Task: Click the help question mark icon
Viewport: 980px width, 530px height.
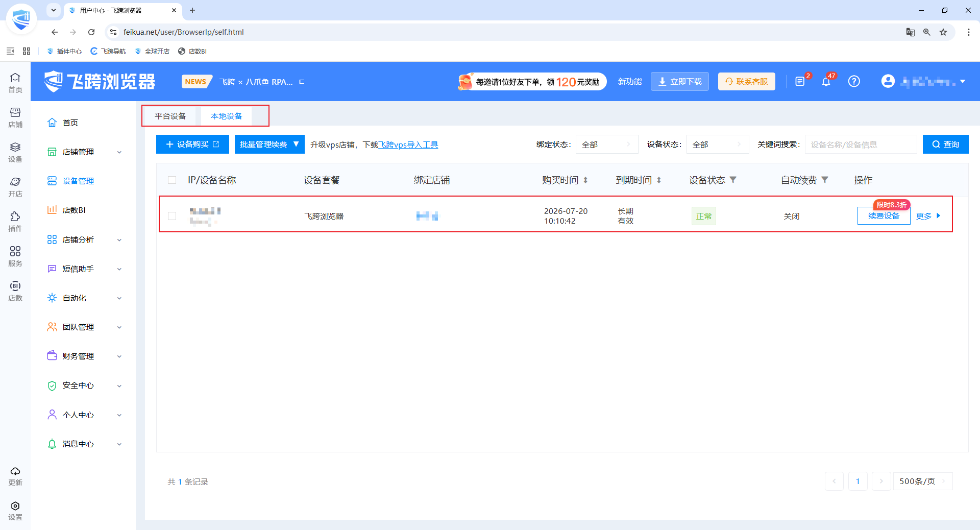Action: (x=854, y=81)
